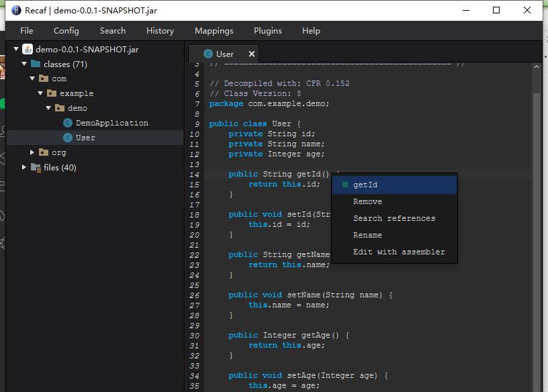548x392 pixels.
Task: Click the 'private String id;' line
Action: click(x=271, y=134)
